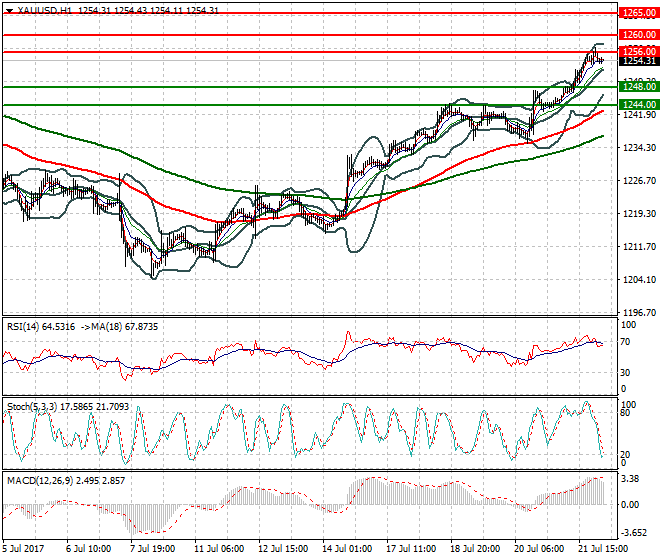Click the 1241.90 price scale value
660x560 pixels.
pyautogui.click(x=639, y=115)
